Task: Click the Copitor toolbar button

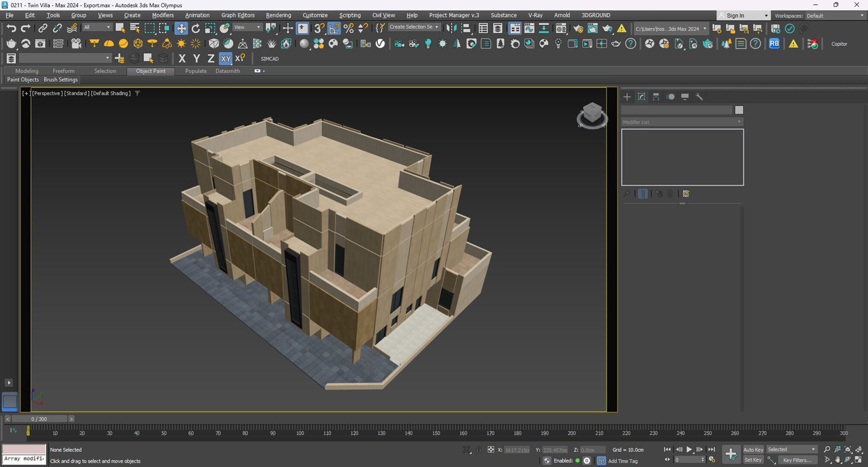Action: (x=839, y=44)
